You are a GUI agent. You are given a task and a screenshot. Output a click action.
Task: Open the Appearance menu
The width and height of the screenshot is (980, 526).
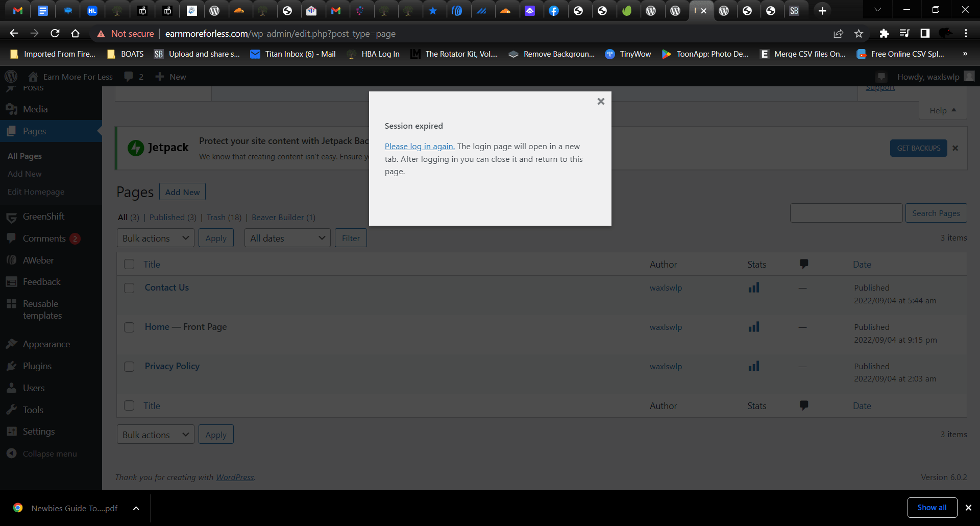(46, 344)
